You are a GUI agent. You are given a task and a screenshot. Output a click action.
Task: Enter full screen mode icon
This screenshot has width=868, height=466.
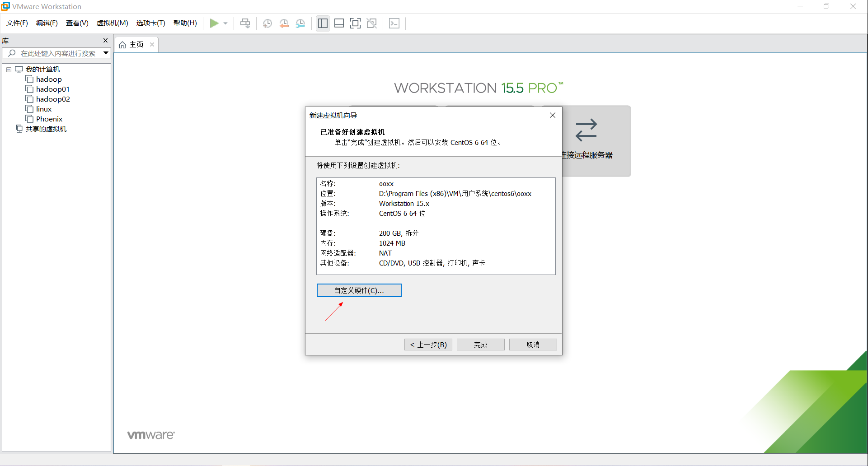[x=356, y=23]
